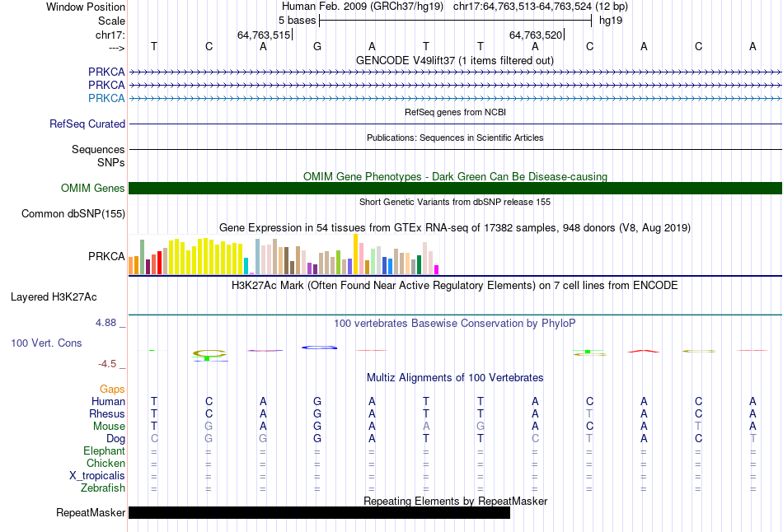Image resolution: width=783 pixels, height=532 pixels.
Task: Click the chr17: base position label
Action: tap(110, 35)
